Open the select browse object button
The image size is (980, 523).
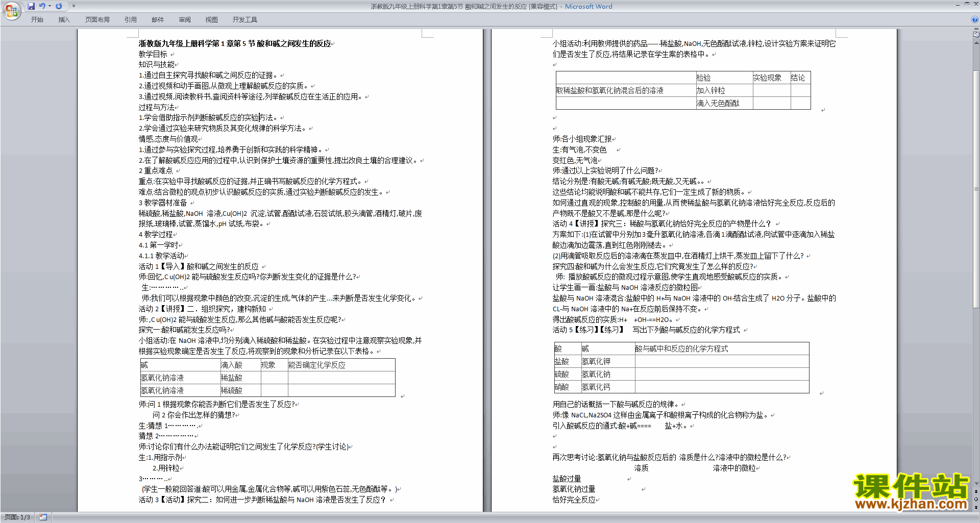[976, 499]
